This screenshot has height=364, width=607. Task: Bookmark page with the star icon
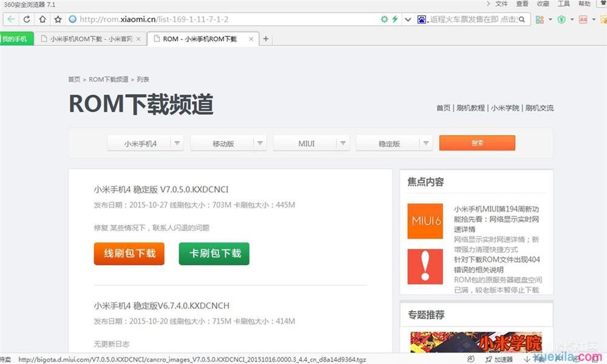[x=58, y=19]
